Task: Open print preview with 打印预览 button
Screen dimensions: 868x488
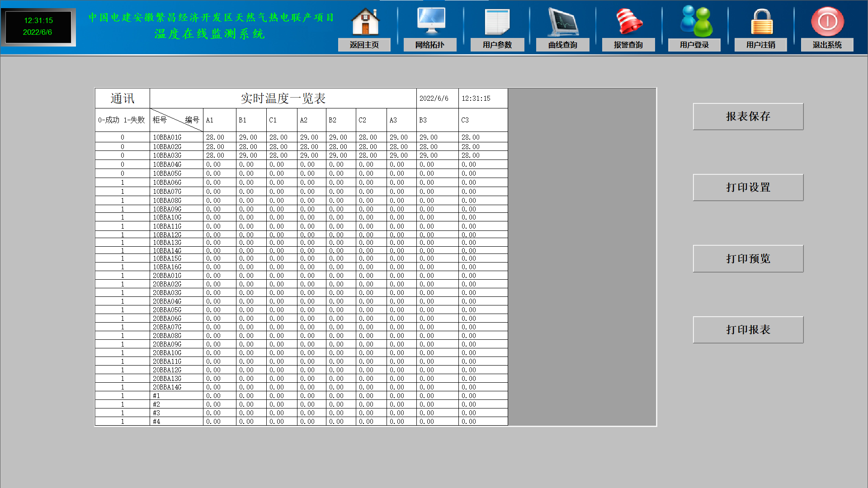Action: [748, 258]
